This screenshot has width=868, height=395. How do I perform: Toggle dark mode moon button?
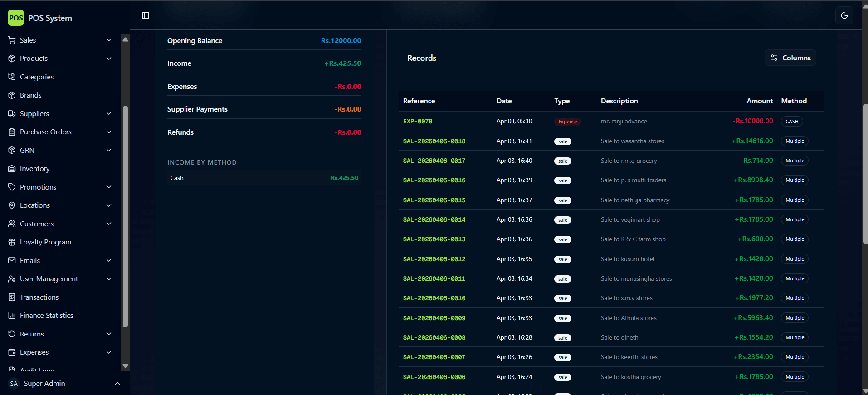click(x=844, y=15)
